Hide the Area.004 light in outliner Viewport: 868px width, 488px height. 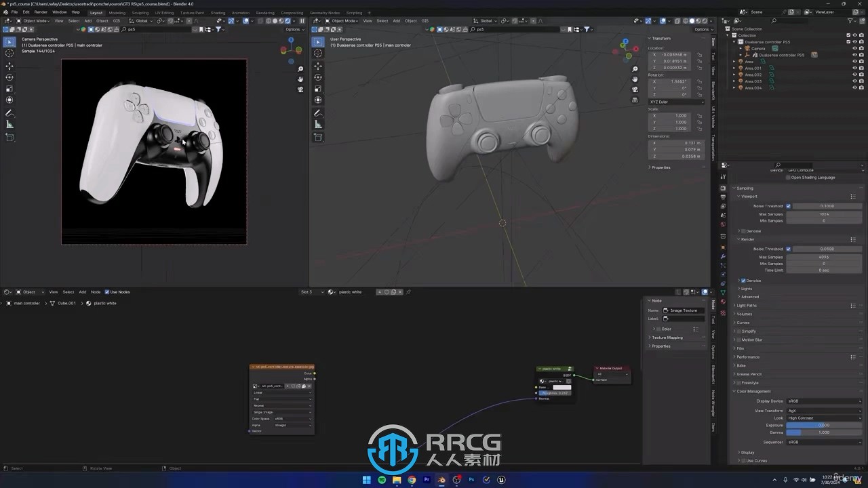(x=854, y=87)
